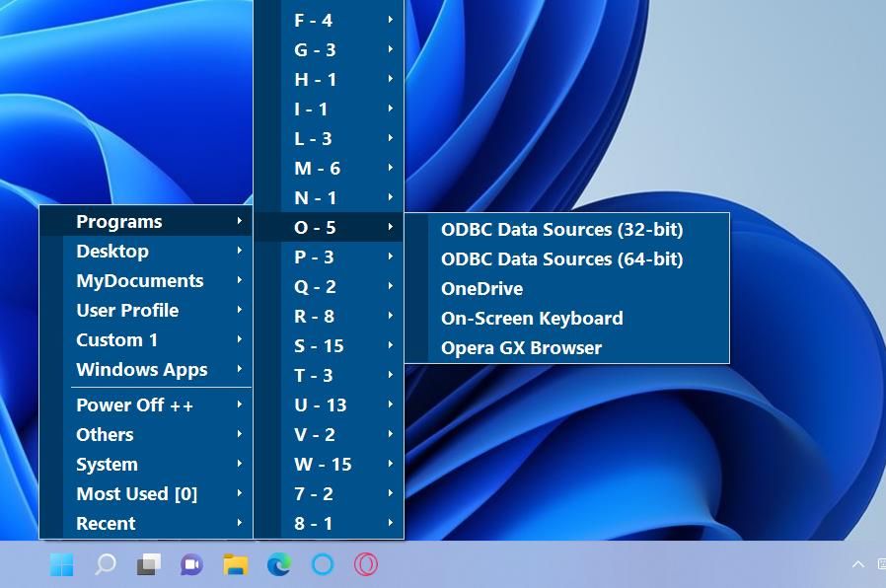Viewport: 886px width, 588px height.
Task: Expand the L - 3 group
Action: click(329, 138)
